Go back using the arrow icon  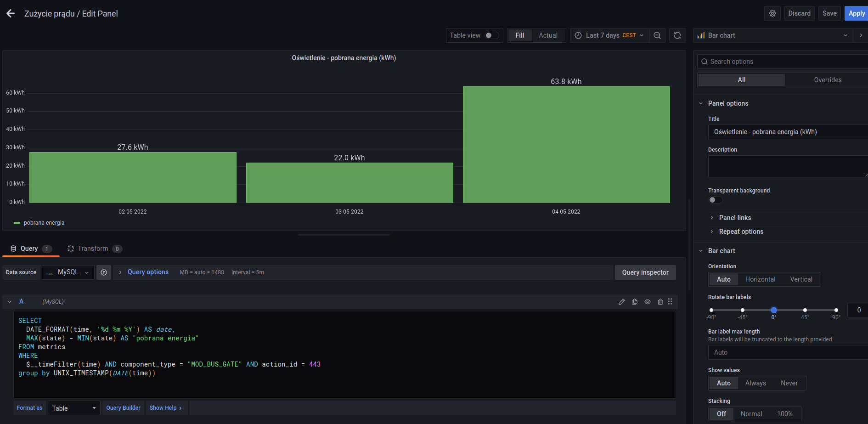click(11, 14)
